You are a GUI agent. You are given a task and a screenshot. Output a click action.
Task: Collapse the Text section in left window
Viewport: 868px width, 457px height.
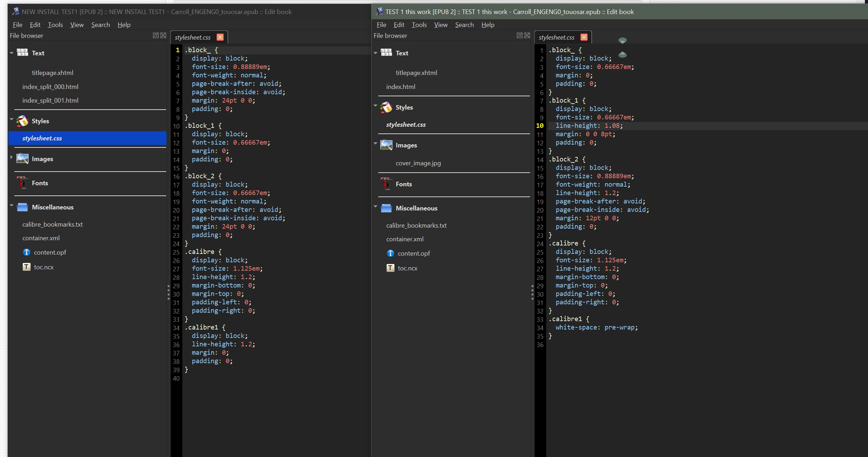pyautogui.click(x=12, y=53)
